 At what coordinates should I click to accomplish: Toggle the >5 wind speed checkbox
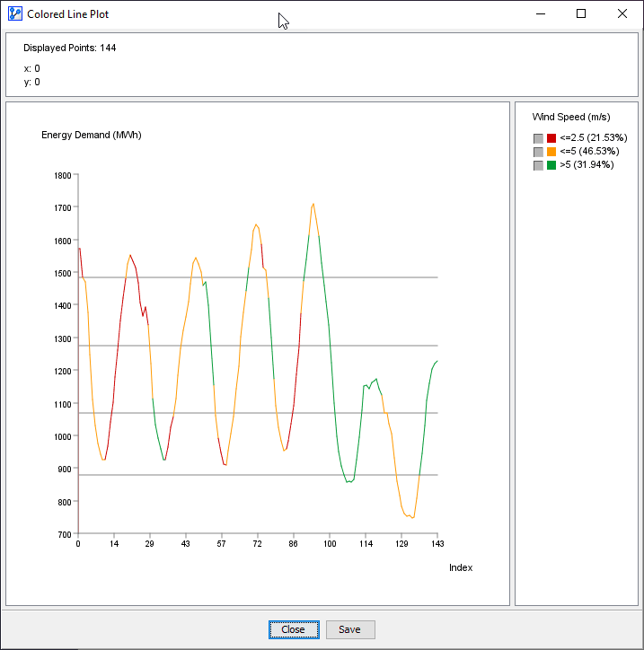pyautogui.click(x=538, y=165)
